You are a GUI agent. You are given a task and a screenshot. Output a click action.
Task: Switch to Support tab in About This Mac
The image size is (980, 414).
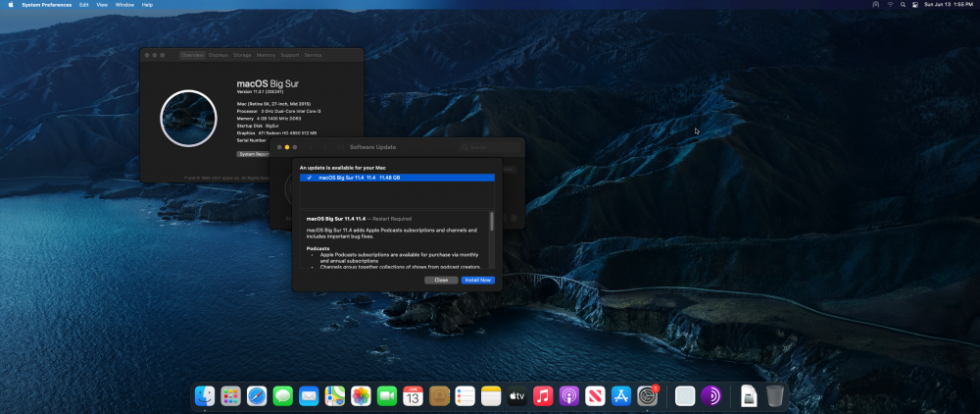[289, 55]
